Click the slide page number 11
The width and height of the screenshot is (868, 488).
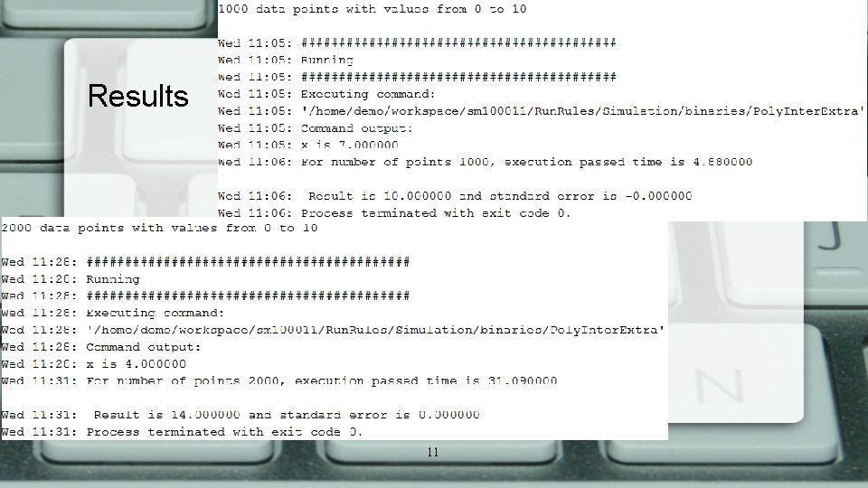(433, 452)
